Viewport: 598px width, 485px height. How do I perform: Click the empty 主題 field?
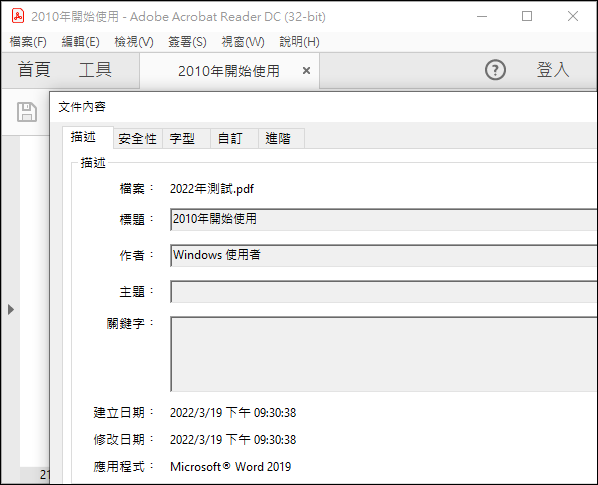pos(384,292)
